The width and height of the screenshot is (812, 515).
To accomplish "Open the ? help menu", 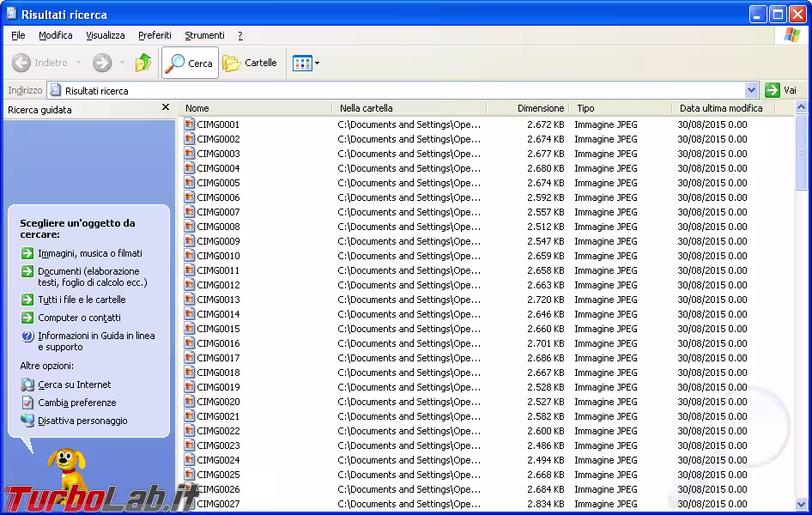I will tap(240, 35).
